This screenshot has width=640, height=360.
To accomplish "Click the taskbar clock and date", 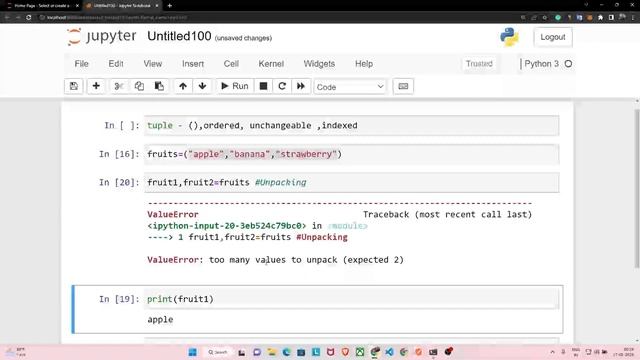I will pyautogui.click(x=623, y=352).
